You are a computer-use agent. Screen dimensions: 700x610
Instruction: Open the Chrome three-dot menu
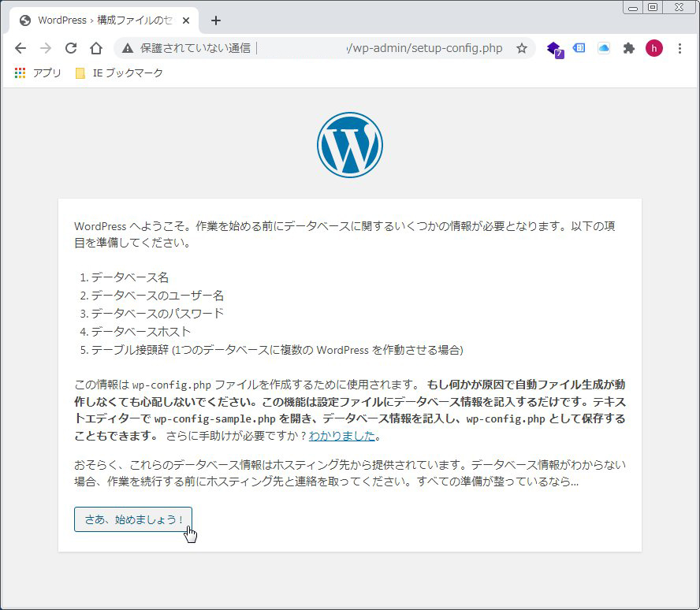point(680,48)
